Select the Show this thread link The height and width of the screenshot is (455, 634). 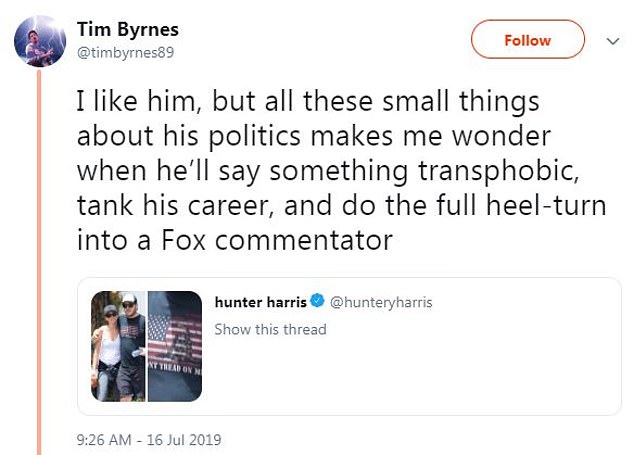(270, 329)
